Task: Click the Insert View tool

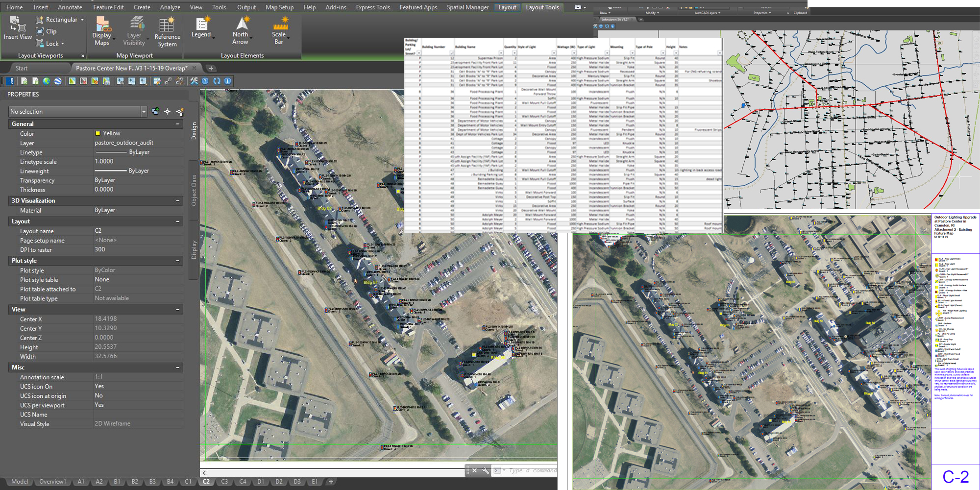Action: pyautogui.click(x=18, y=28)
